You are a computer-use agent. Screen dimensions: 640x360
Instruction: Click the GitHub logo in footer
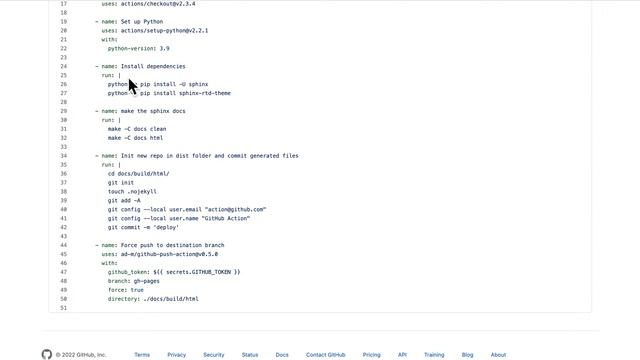tap(47, 354)
